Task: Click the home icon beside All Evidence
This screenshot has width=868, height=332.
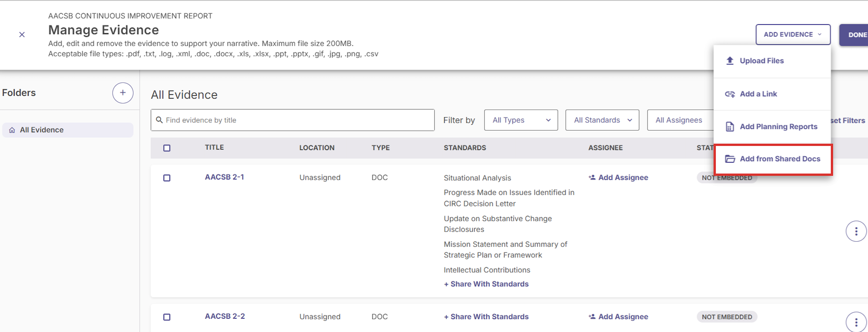Action: pyautogui.click(x=12, y=130)
